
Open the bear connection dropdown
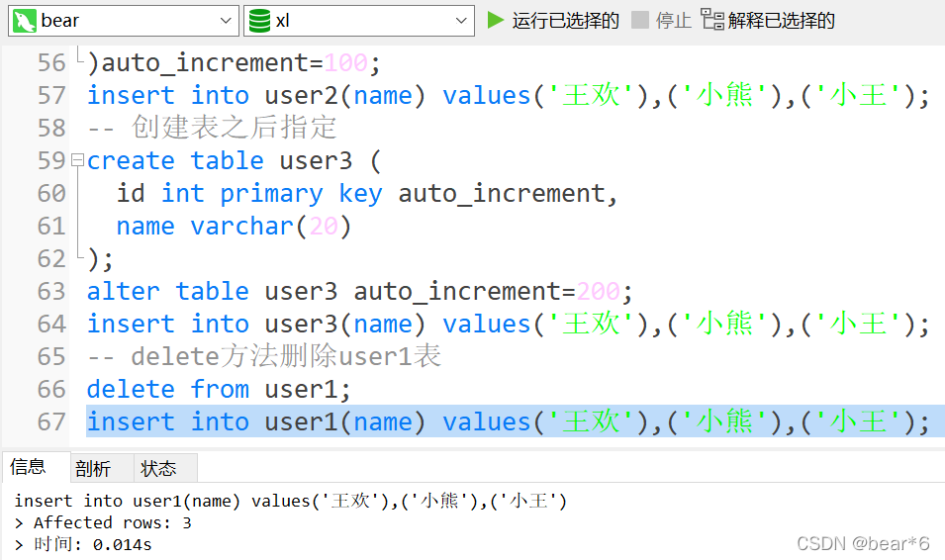[x=123, y=21]
